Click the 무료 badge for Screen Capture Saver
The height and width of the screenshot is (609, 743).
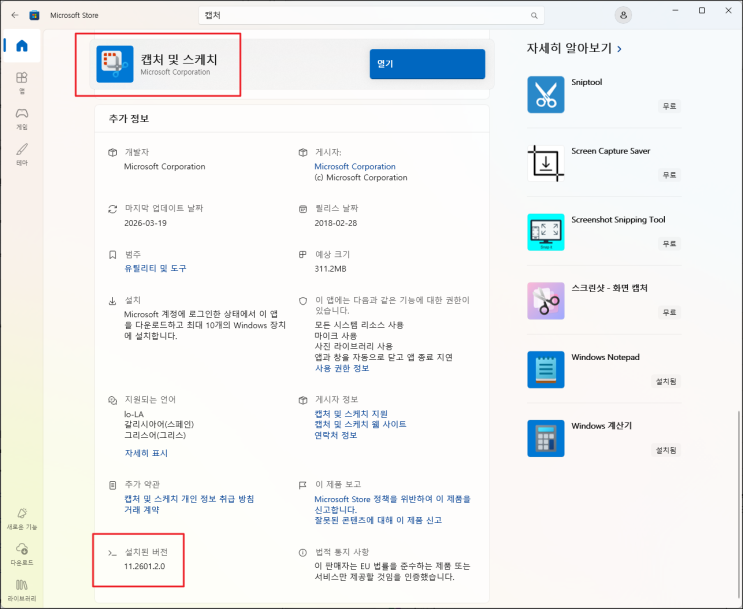pos(670,175)
